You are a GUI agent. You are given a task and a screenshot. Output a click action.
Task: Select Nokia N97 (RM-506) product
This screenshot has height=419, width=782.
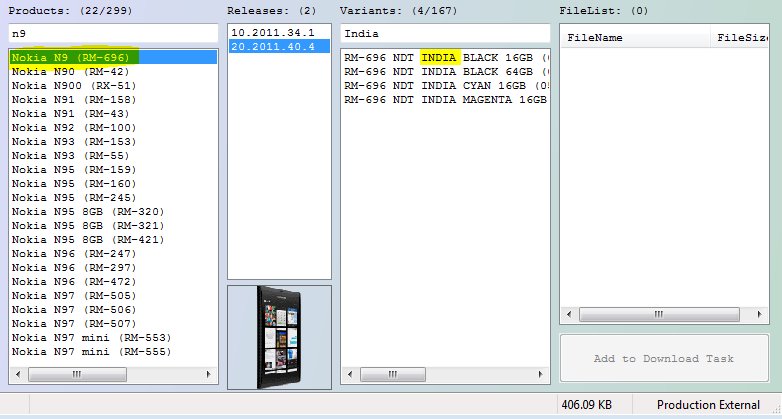(x=113, y=309)
